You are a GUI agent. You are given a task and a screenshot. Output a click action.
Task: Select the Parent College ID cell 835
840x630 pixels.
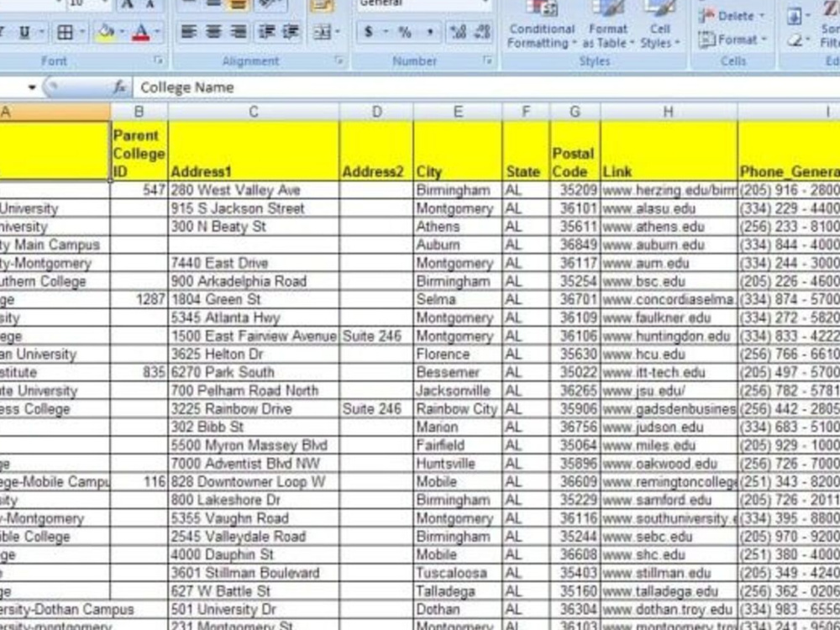click(x=139, y=372)
